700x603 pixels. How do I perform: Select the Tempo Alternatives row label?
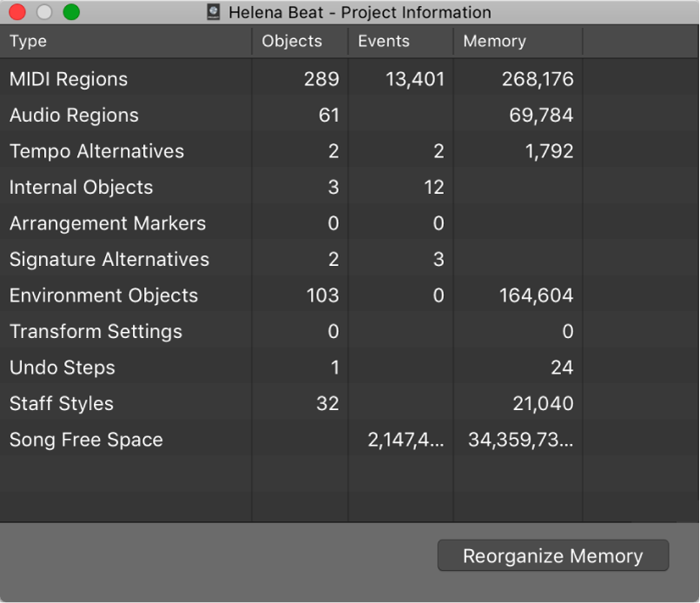click(x=97, y=151)
